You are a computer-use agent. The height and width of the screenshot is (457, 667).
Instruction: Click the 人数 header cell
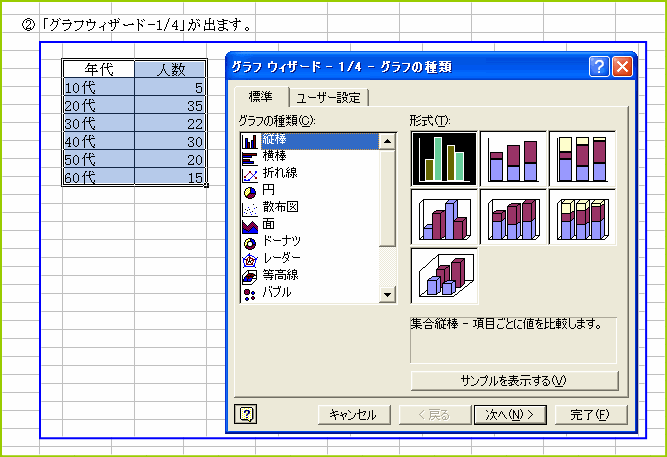[171, 69]
